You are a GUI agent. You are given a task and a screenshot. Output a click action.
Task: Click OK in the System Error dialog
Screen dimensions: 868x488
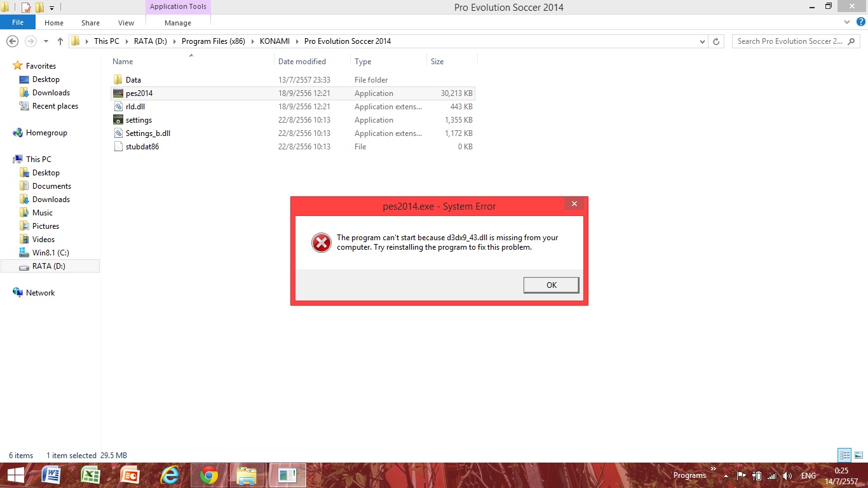[552, 285]
